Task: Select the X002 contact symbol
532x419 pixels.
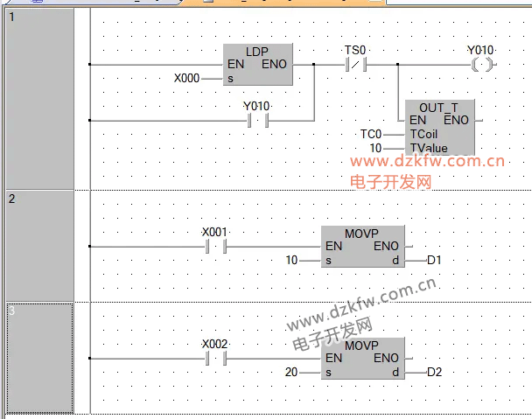Action: tap(215, 359)
